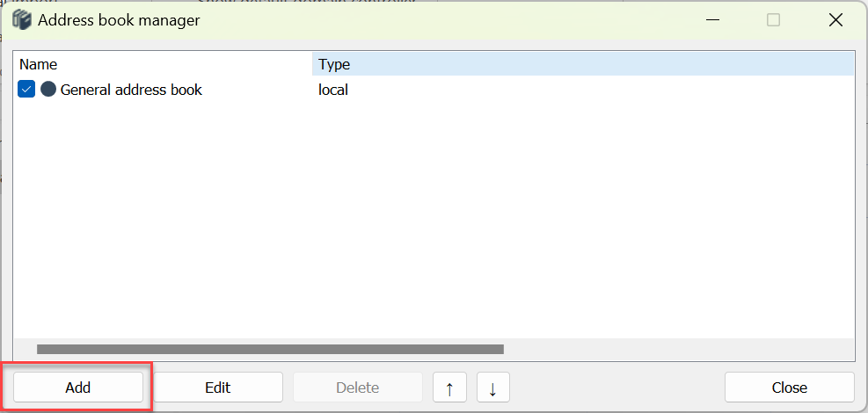Uncheck the General address book checkbox
The width and height of the screenshot is (868, 413).
coord(26,89)
